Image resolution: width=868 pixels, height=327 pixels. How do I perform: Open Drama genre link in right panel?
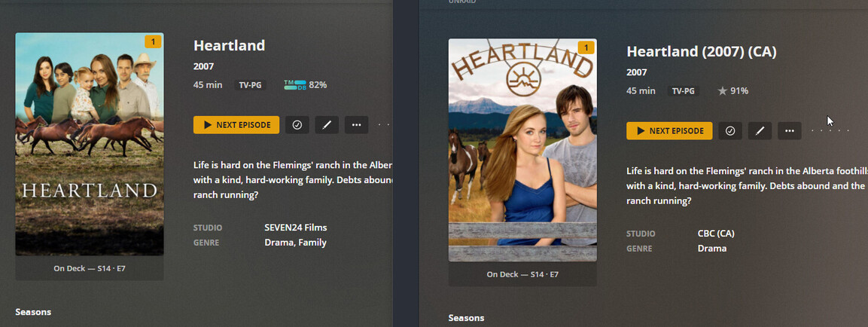pos(712,249)
